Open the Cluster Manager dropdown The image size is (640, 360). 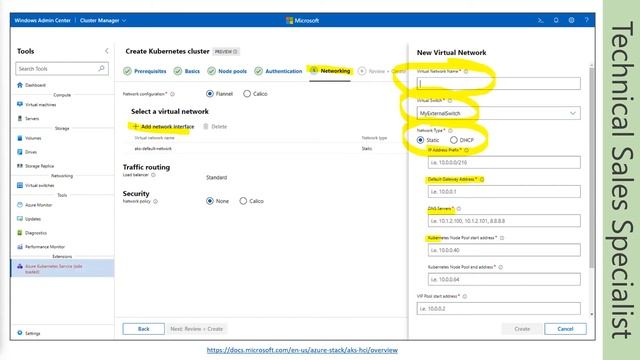point(103,20)
